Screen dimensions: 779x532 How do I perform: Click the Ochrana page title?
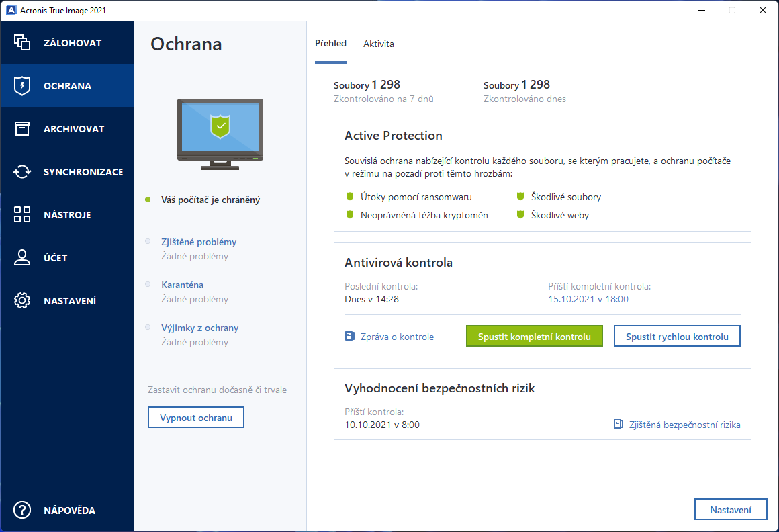coord(186,44)
